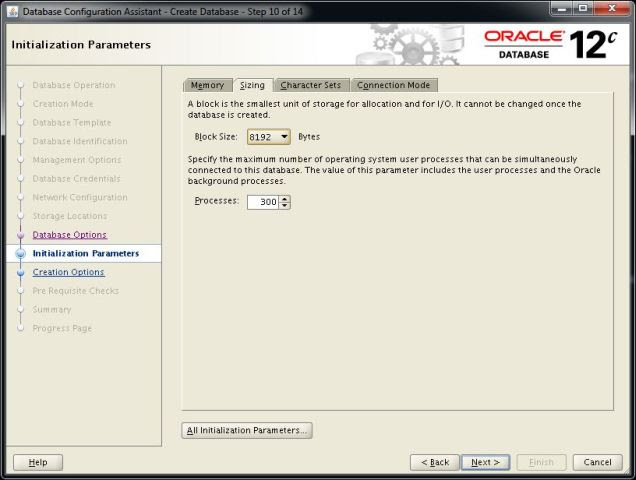The height and width of the screenshot is (480, 636).
Task: Proceed with the Next button
Action: 486,463
